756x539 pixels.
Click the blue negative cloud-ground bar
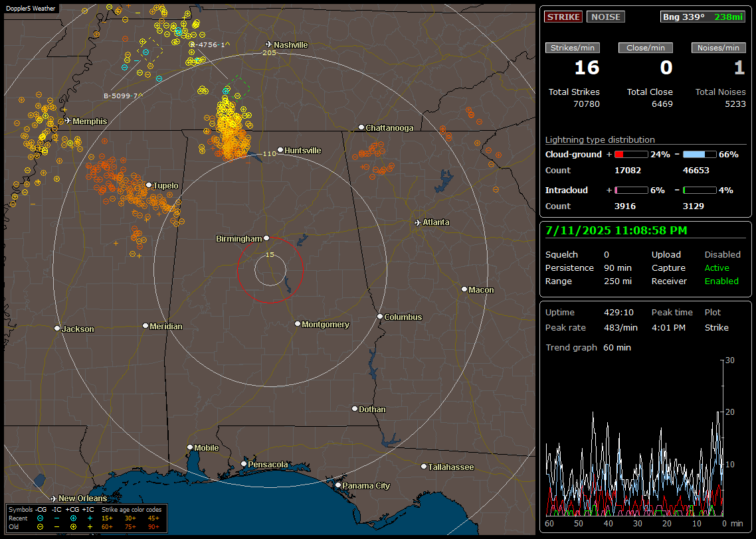[700, 155]
